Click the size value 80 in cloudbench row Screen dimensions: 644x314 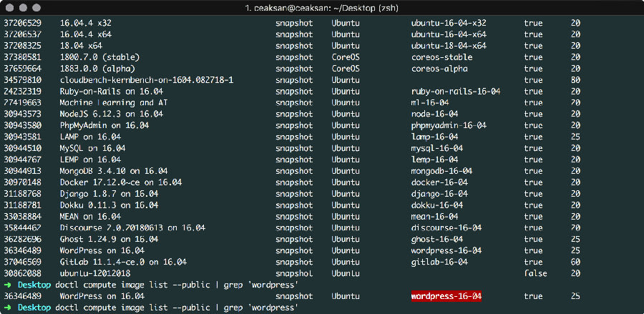pos(575,80)
